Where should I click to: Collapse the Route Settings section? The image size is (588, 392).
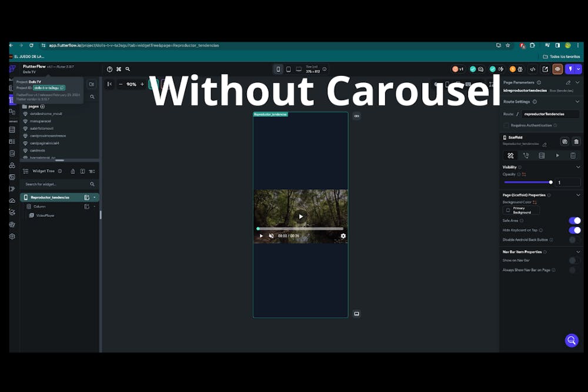[x=577, y=101]
